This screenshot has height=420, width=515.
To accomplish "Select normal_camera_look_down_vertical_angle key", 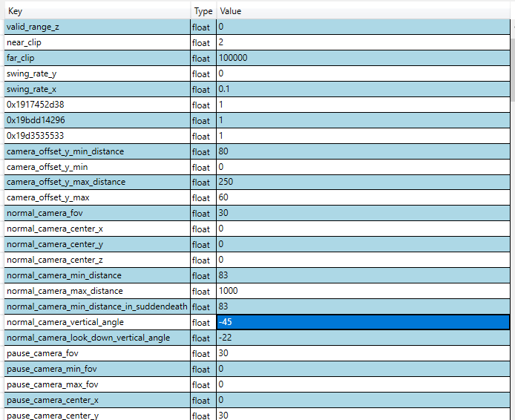I will pyautogui.click(x=97, y=338).
